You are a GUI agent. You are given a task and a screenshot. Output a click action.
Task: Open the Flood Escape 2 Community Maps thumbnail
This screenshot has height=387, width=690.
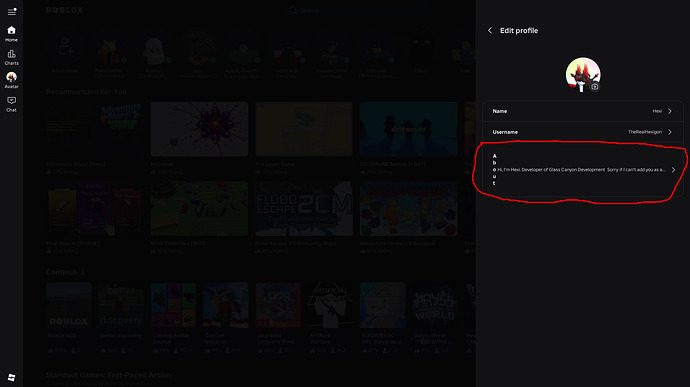click(x=304, y=209)
